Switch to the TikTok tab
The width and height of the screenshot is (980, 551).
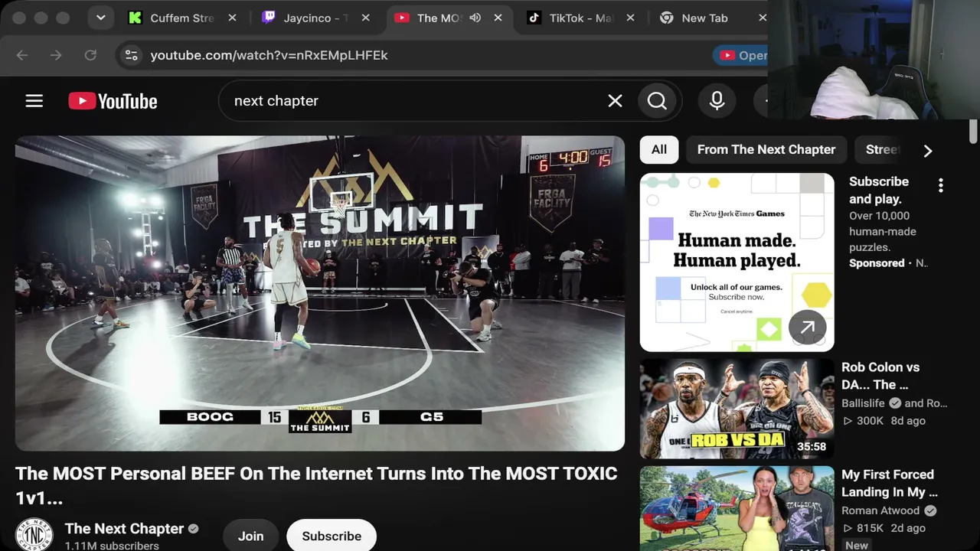(x=581, y=18)
